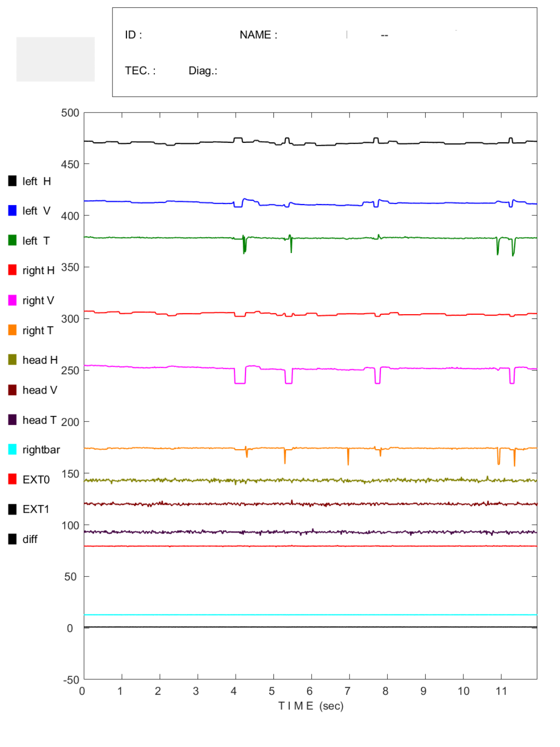Select the cyan rightbar legend swatch
This screenshot has height=747, width=560.
pyautogui.click(x=13, y=450)
